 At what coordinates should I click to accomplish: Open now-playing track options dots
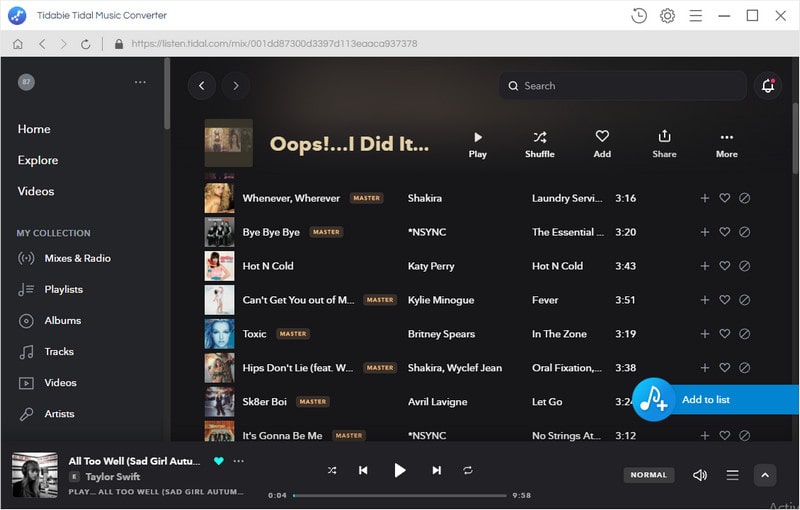(239, 461)
